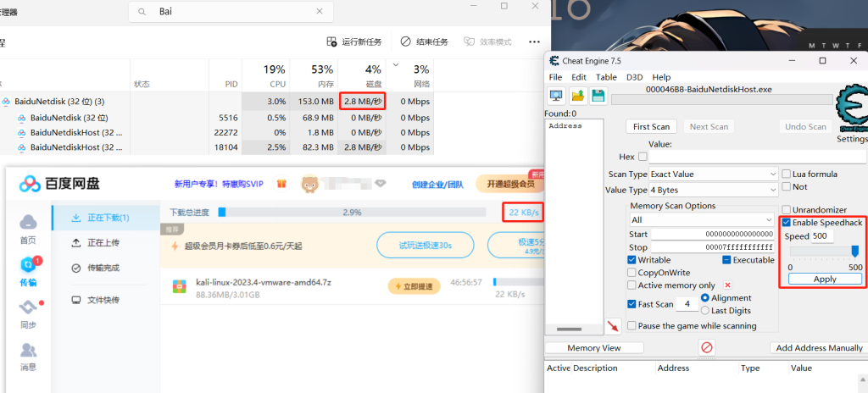Open the Table menu in Cheat Engine

pos(606,77)
